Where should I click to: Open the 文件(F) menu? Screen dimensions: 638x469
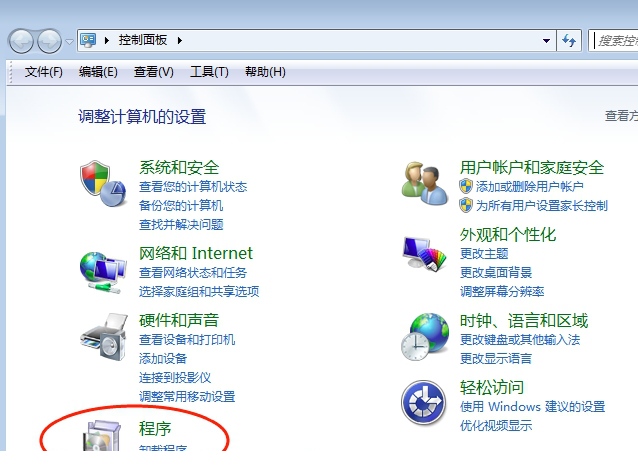tap(44, 72)
